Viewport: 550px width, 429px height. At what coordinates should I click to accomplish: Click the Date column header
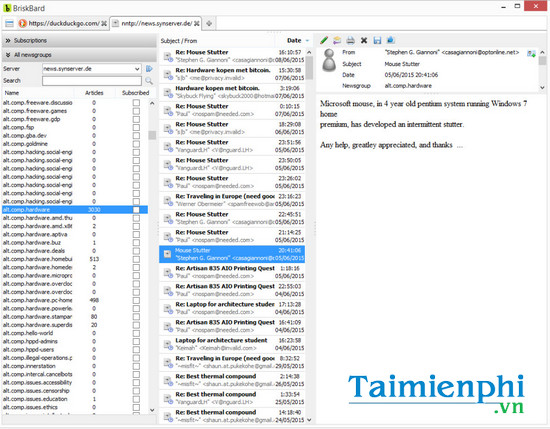(x=294, y=41)
